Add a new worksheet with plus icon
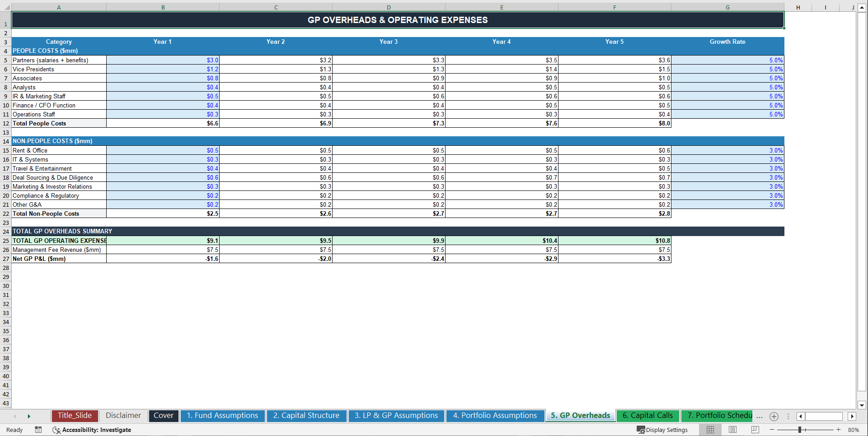This screenshot has height=436, width=868. 774,417
